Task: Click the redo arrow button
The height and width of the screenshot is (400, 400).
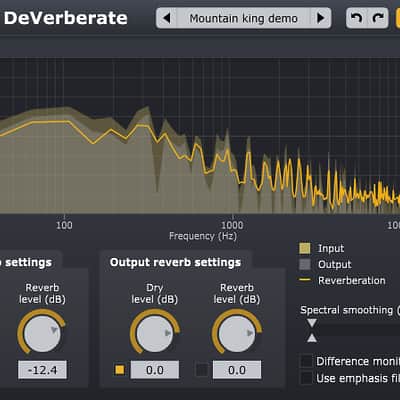Action: (378, 18)
